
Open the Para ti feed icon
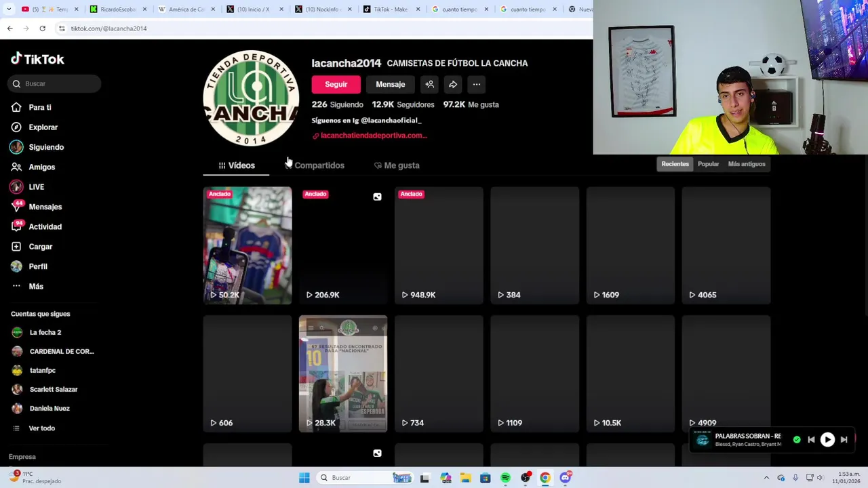tap(16, 107)
